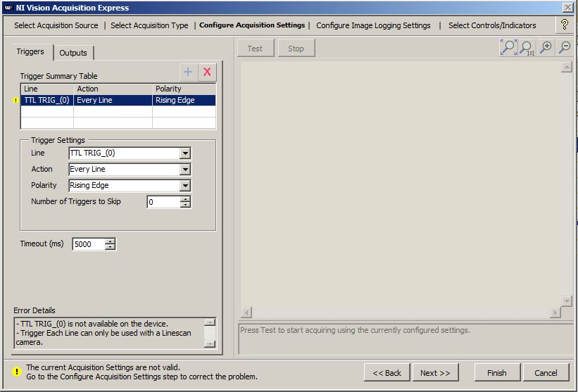Click the Polarity combo box showing Rising Edge

click(x=130, y=186)
